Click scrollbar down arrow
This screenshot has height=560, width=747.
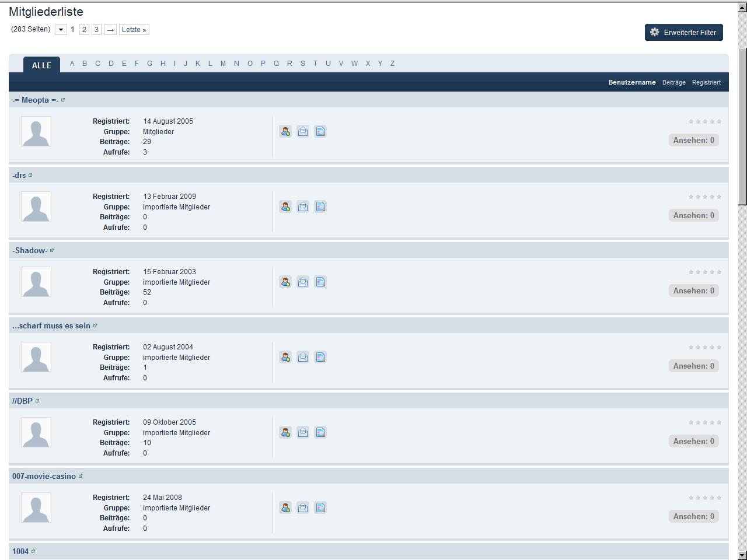click(742, 555)
